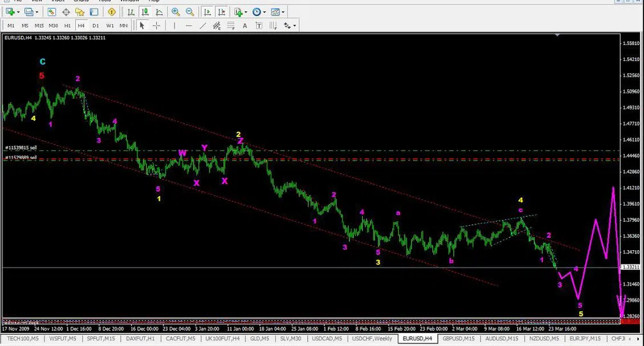Click the 1.33211 current price label
This screenshot has width=644, height=346.
tap(630, 266)
